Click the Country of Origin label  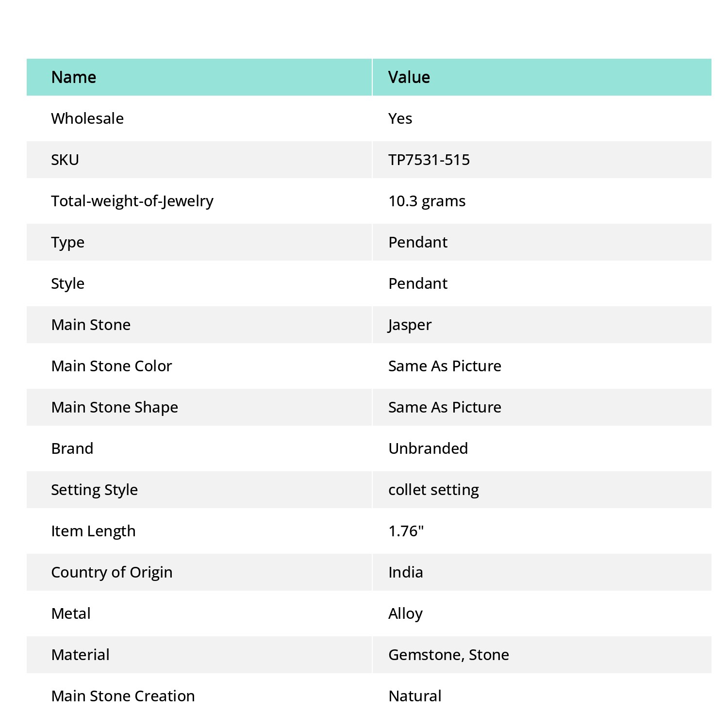[112, 573]
